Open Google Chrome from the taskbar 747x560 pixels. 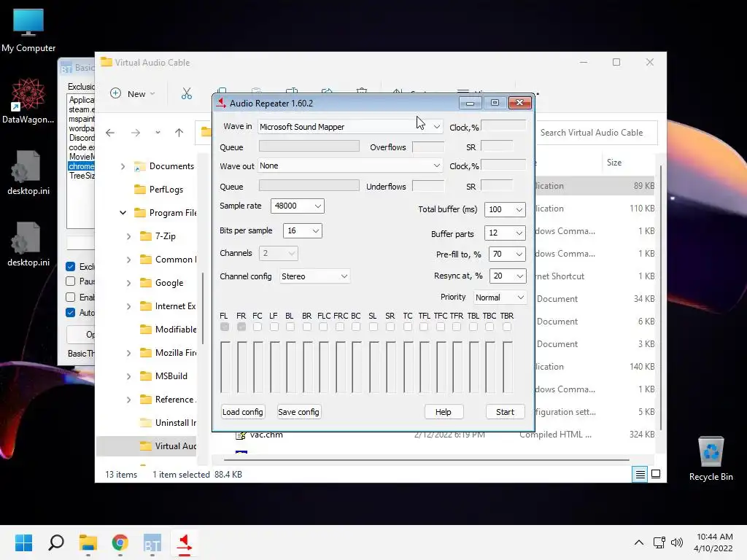(120, 542)
